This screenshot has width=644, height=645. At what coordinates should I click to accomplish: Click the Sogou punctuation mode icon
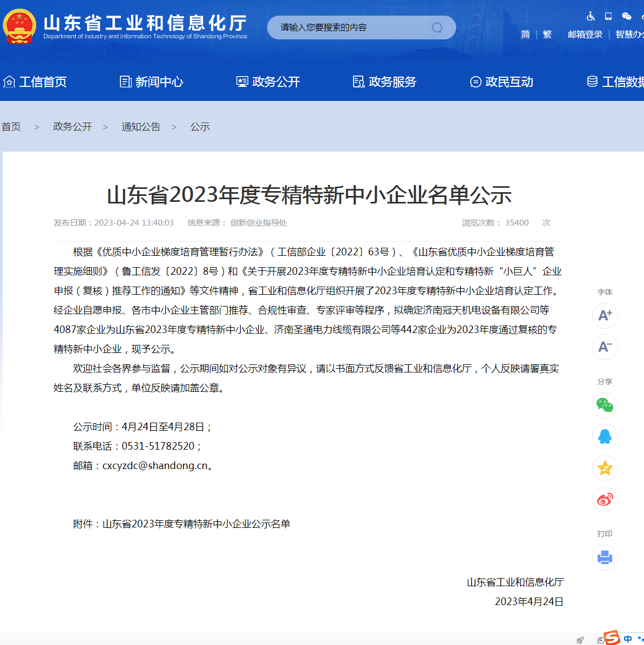point(640,639)
